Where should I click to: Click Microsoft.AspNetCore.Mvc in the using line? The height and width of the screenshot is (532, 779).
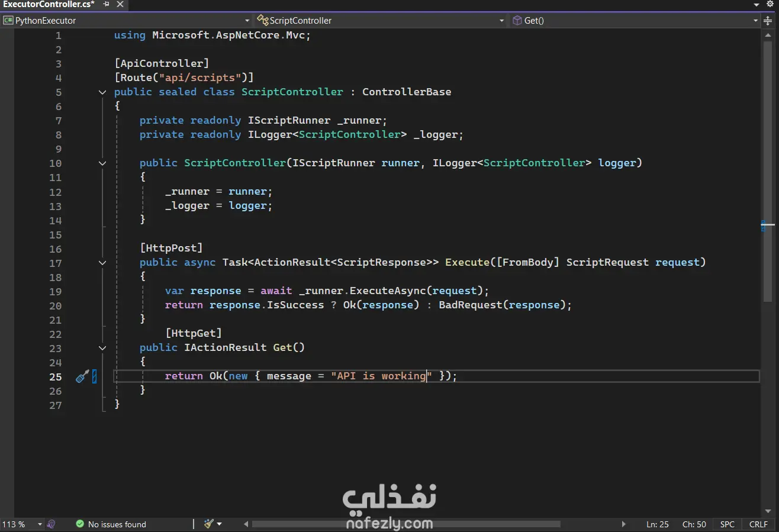(228, 35)
